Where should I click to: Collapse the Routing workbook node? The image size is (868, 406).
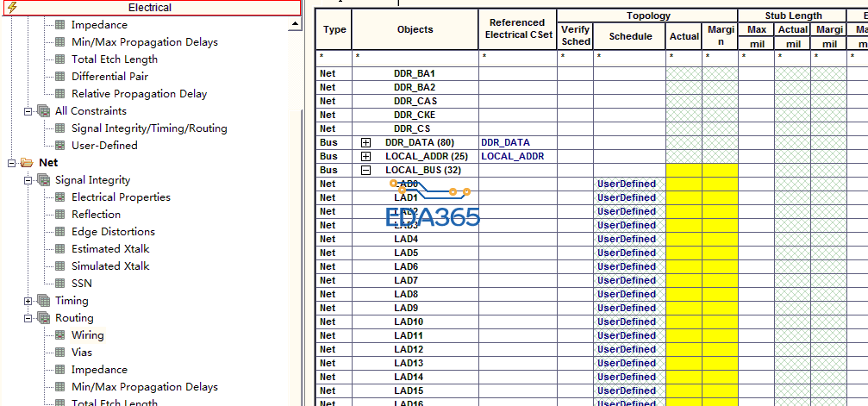pos(28,318)
